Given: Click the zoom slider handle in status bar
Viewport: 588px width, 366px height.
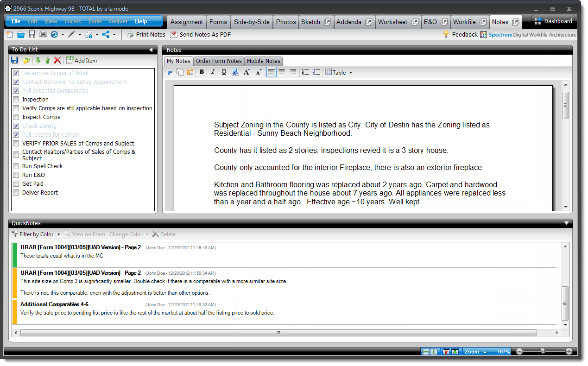Looking at the screenshot, I should coord(543,351).
